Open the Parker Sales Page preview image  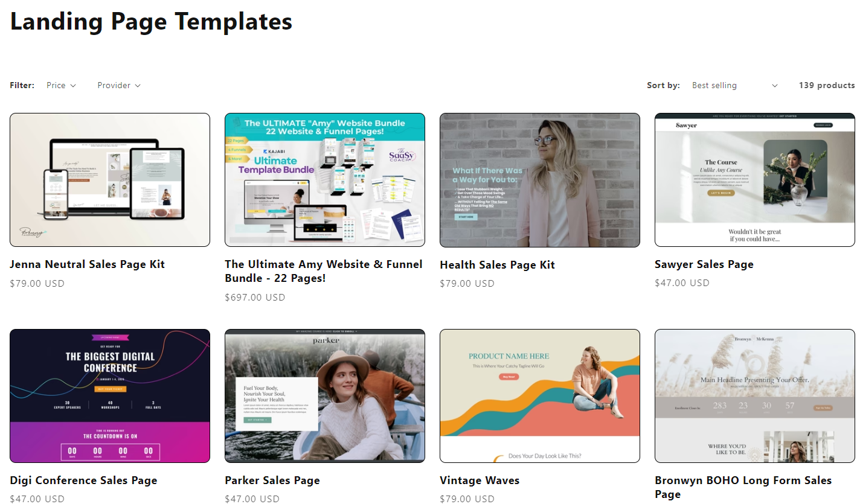[325, 396]
